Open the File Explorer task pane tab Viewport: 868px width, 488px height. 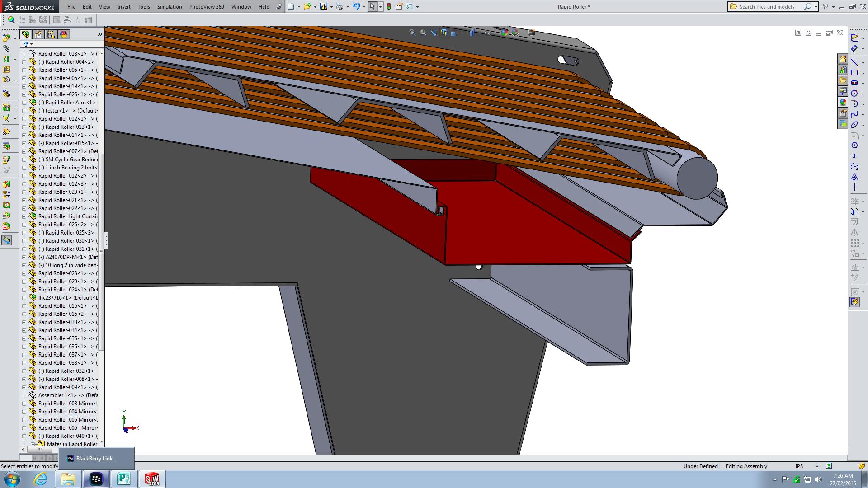pos(843,80)
